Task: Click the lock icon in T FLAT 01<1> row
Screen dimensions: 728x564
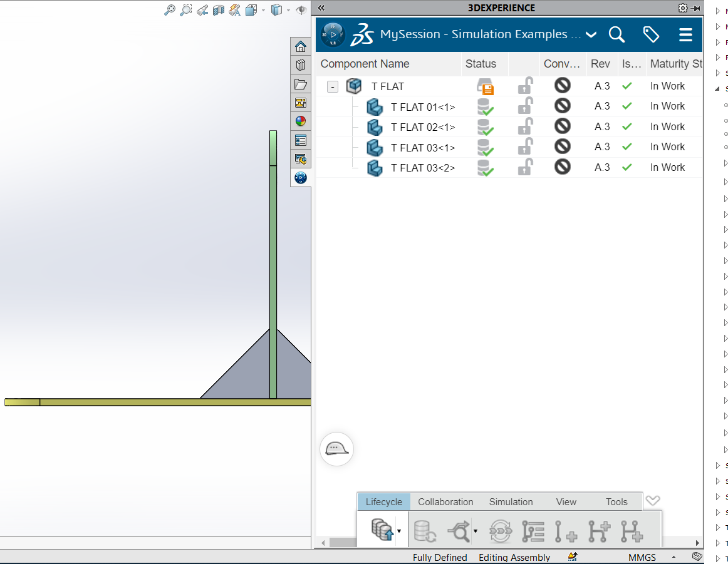Action: pos(525,106)
